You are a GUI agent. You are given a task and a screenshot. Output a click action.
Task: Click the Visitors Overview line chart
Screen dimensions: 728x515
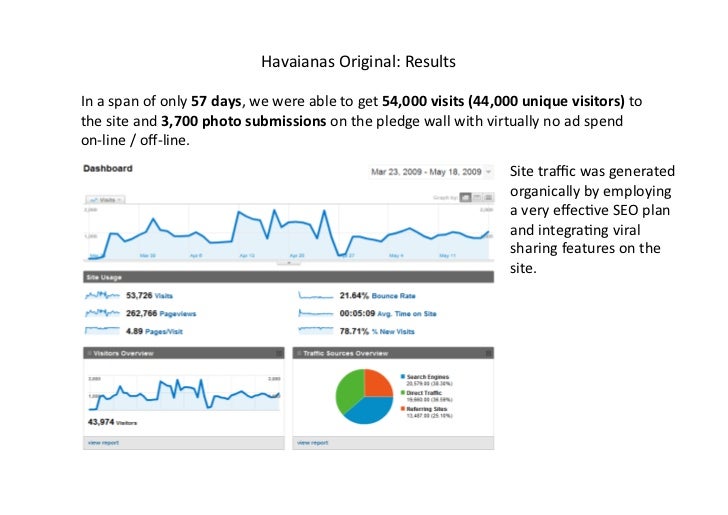pos(184,394)
